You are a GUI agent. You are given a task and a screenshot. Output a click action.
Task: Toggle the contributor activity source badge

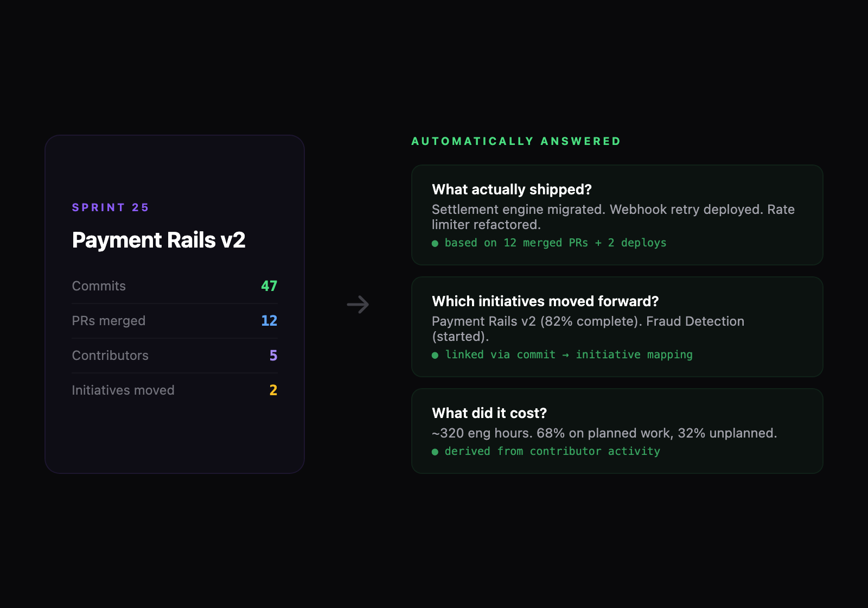click(552, 451)
